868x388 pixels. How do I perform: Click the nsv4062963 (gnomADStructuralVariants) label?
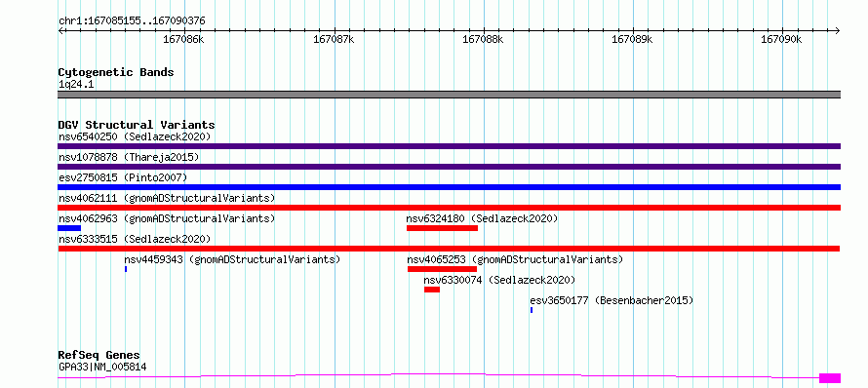[x=167, y=218]
